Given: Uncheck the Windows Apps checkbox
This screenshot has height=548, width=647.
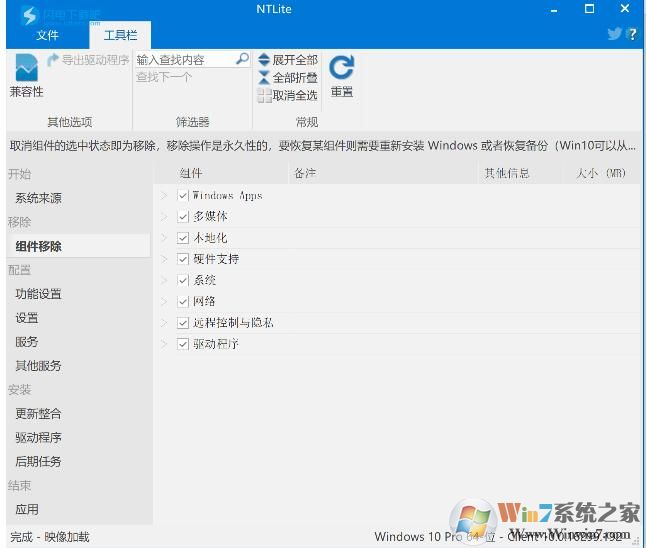Looking at the screenshot, I should pos(183,196).
